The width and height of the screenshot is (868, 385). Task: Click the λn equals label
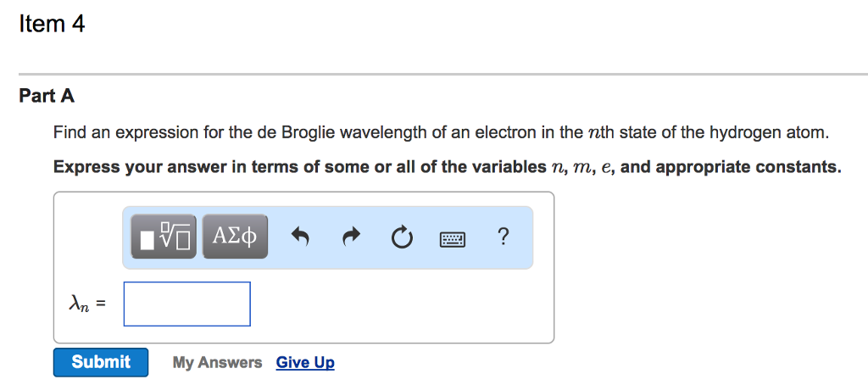click(87, 303)
